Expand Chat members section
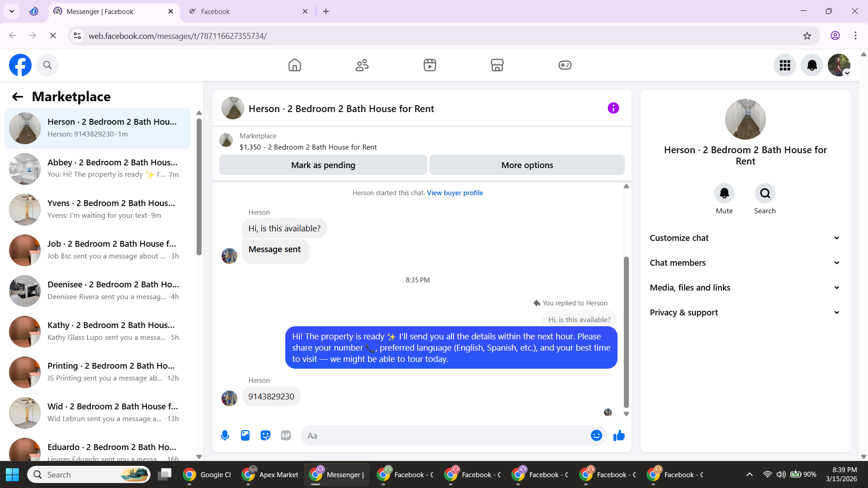Viewport: 868px width, 488px height. click(x=745, y=263)
